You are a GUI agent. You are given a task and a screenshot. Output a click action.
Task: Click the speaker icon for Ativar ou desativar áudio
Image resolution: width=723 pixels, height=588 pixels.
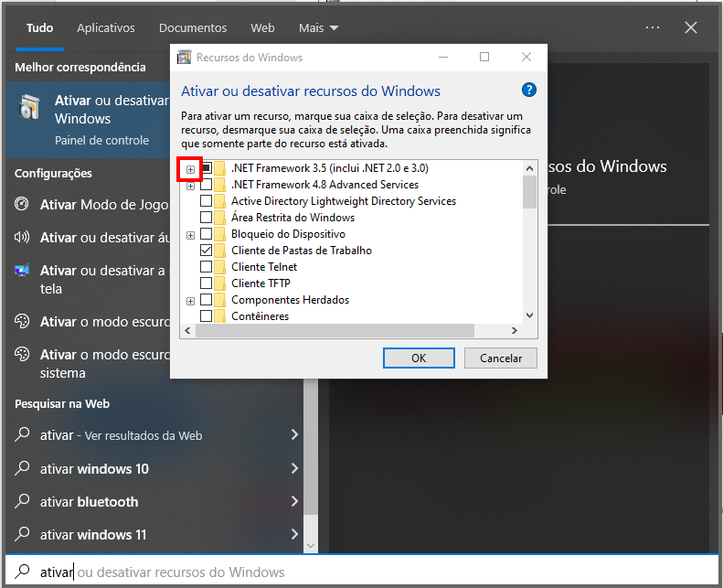[22, 237]
